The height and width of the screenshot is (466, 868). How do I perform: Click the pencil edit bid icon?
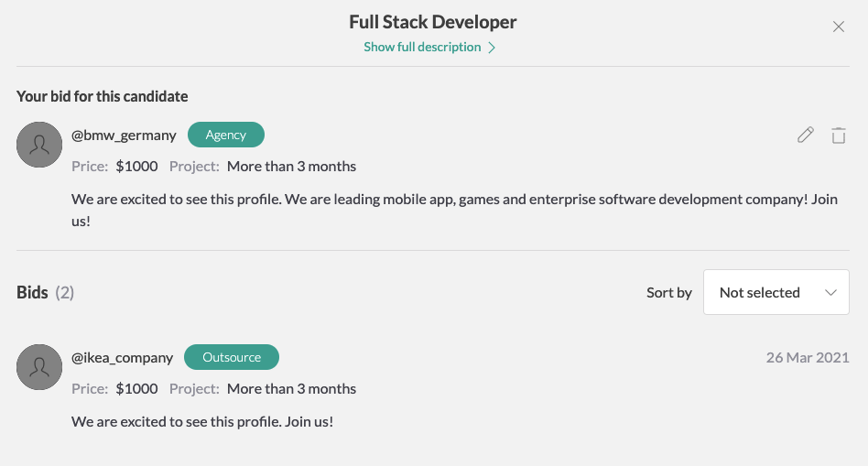pyautogui.click(x=806, y=135)
